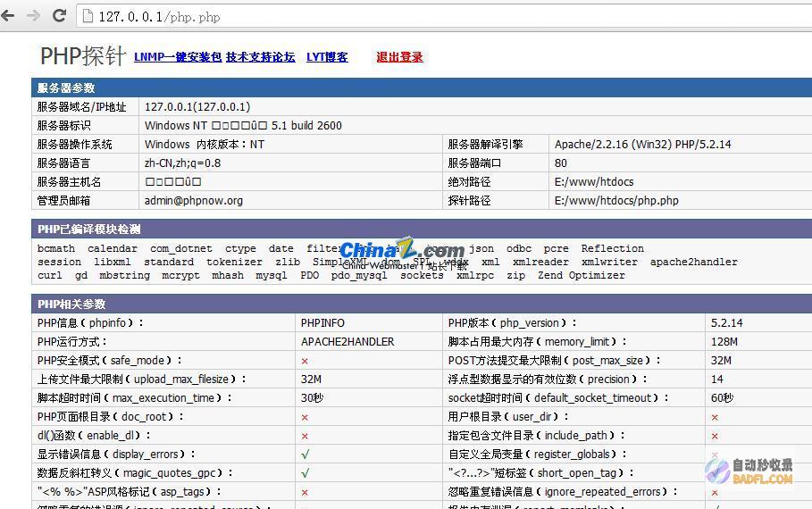Click the Reflection module name
The width and height of the screenshot is (812, 509).
pos(613,248)
